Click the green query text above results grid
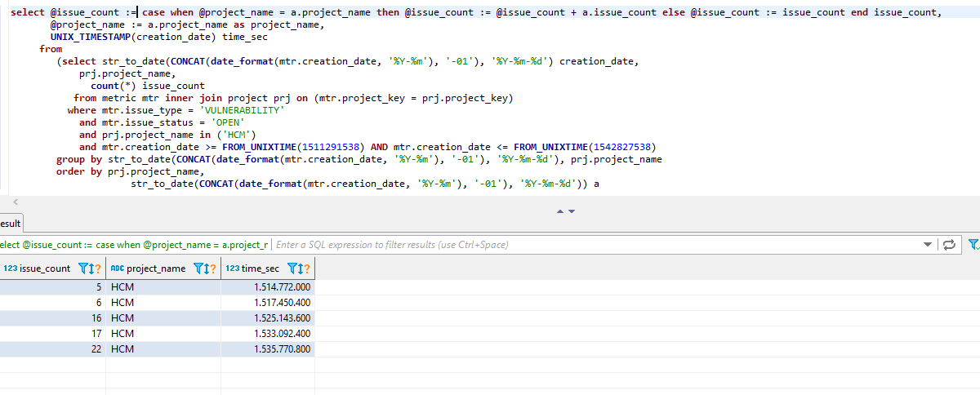Viewport: 980px width, 395px height. (135, 244)
